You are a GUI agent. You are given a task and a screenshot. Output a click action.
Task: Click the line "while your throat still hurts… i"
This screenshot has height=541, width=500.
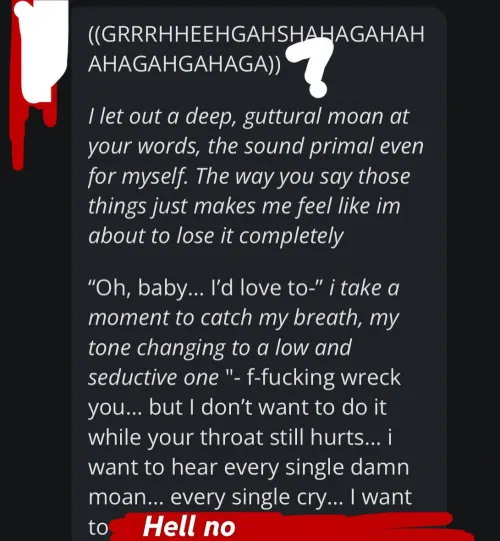[240, 437]
